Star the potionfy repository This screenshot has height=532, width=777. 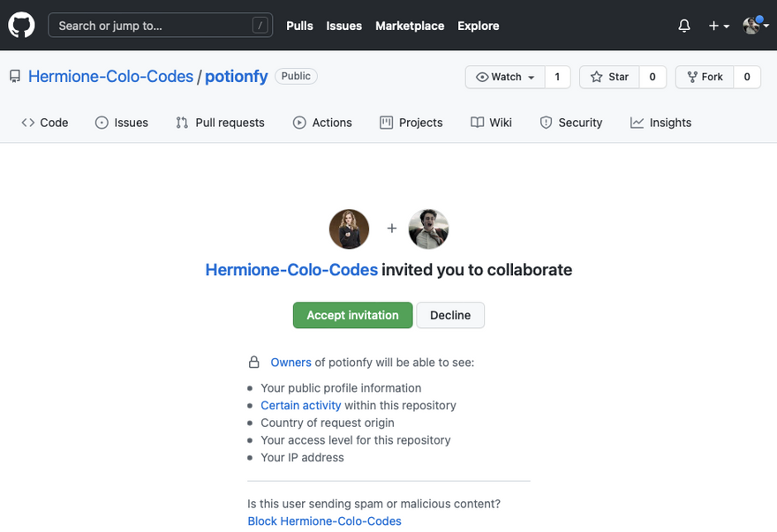coord(609,77)
